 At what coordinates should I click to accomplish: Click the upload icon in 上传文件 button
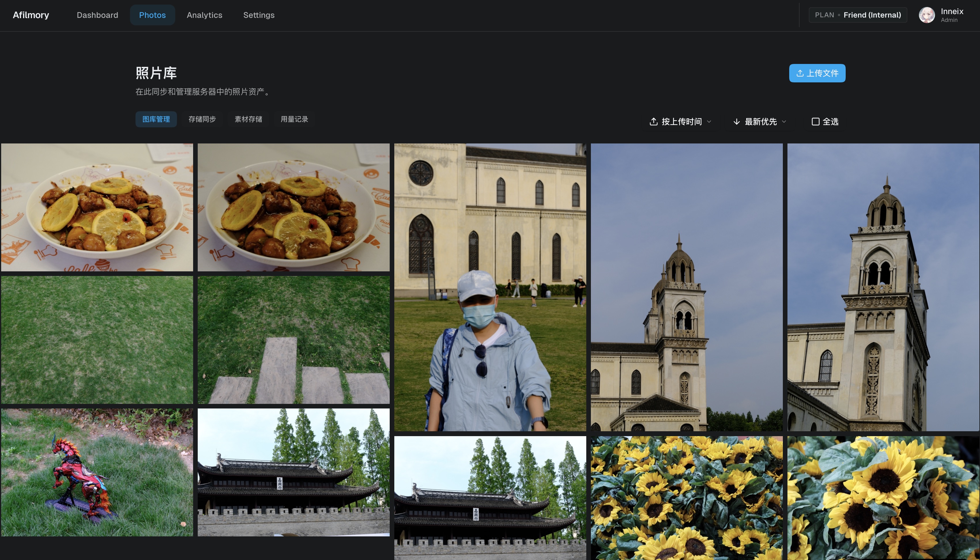click(x=800, y=73)
